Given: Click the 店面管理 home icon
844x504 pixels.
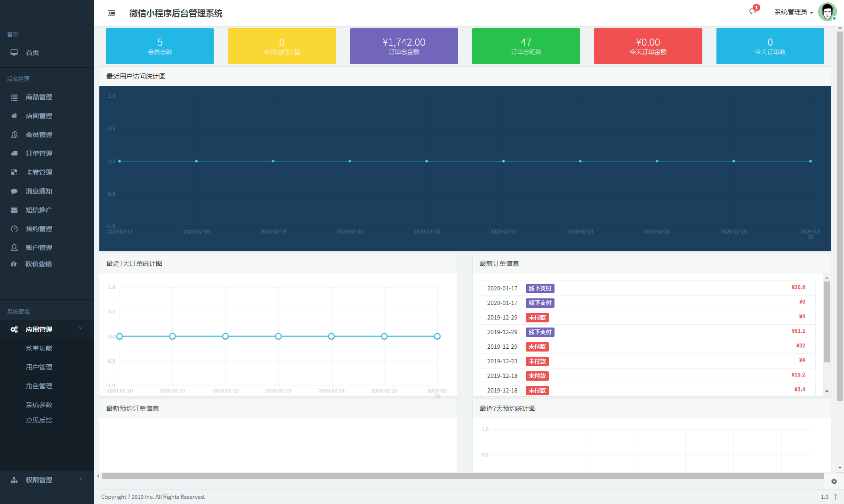Looking at the screenshot, I should (14, 116).
